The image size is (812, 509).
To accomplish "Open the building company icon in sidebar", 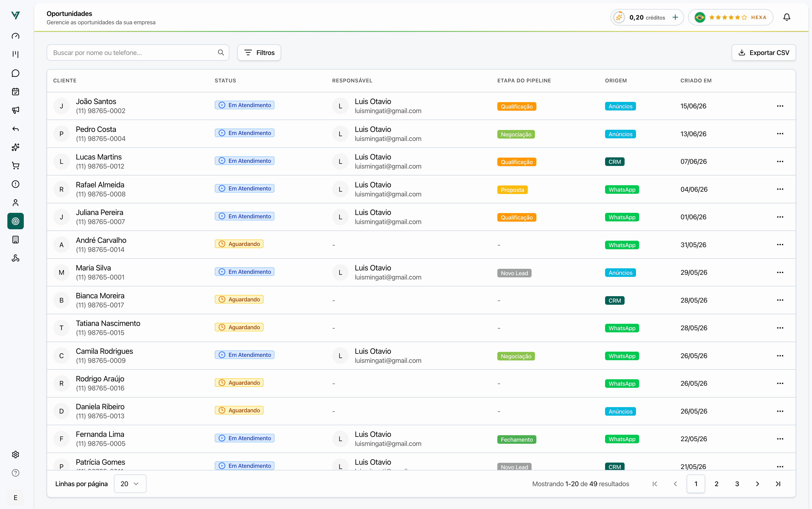I will 15,240.
